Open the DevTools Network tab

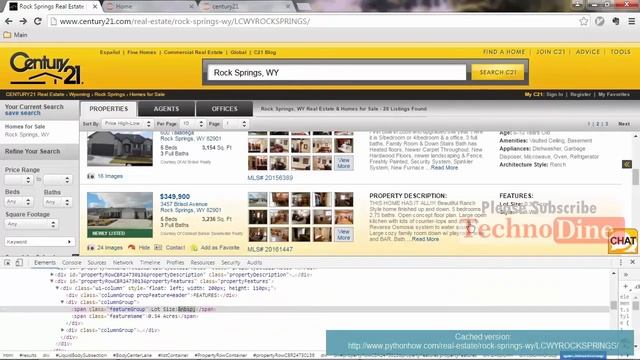pyautogui.click(x=123, y=262)
